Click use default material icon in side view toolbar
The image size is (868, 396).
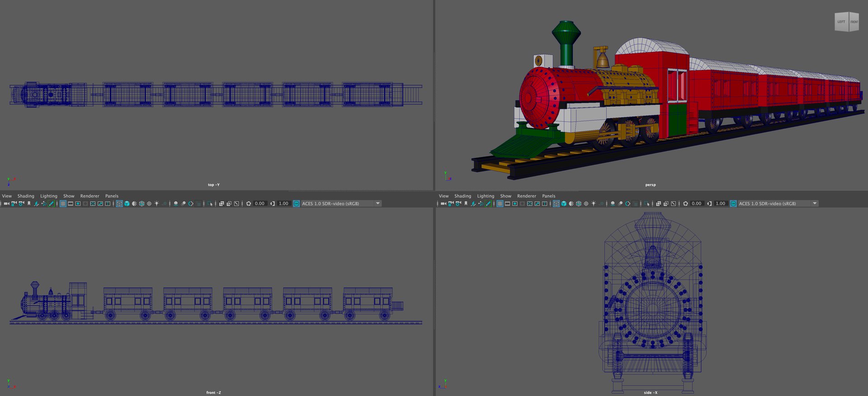tap(571, 203)
